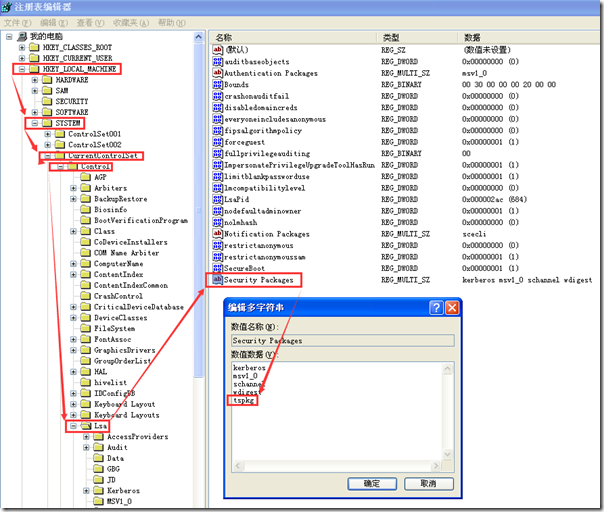Select the BackupRestore folder icon
Viewport: 604px width, 512px height.
pos(86,198)
